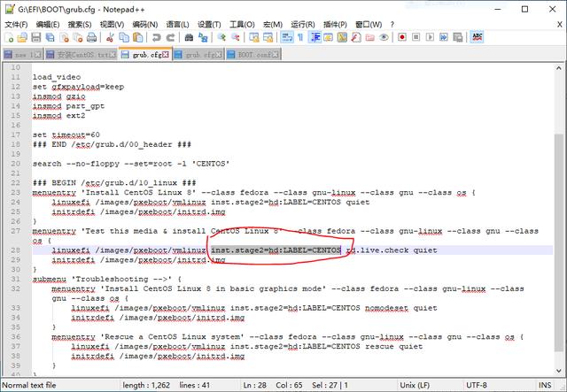Screen dimensions: 567x392
Task: Open the ? help menu
Action: [x=392, y=25]
